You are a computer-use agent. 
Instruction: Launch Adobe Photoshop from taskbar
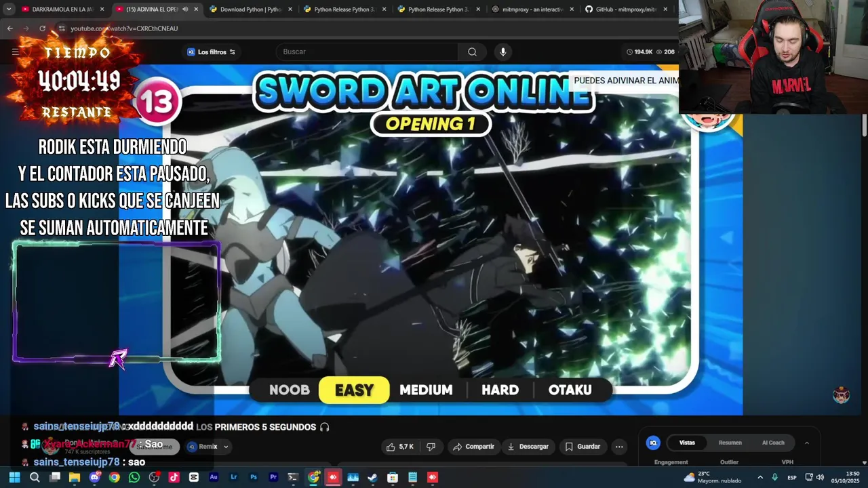coord(254,477)
